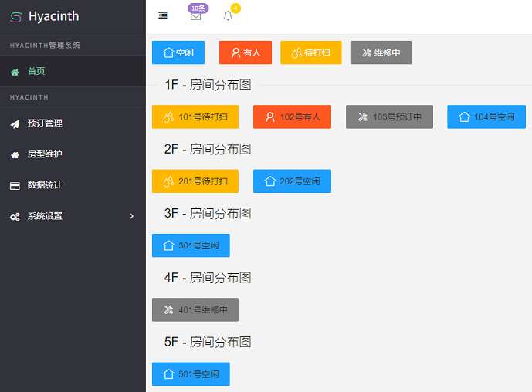This screenshot has height=392, width=532.
Task: Click the drop icon on room 201
Action: point(168,181)
